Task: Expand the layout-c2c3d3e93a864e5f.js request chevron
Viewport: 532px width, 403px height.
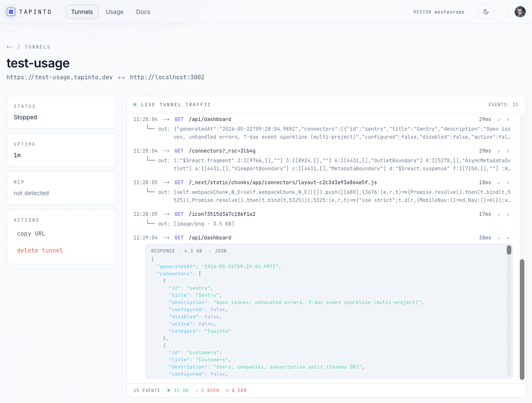Action: (x=508, y=183)
